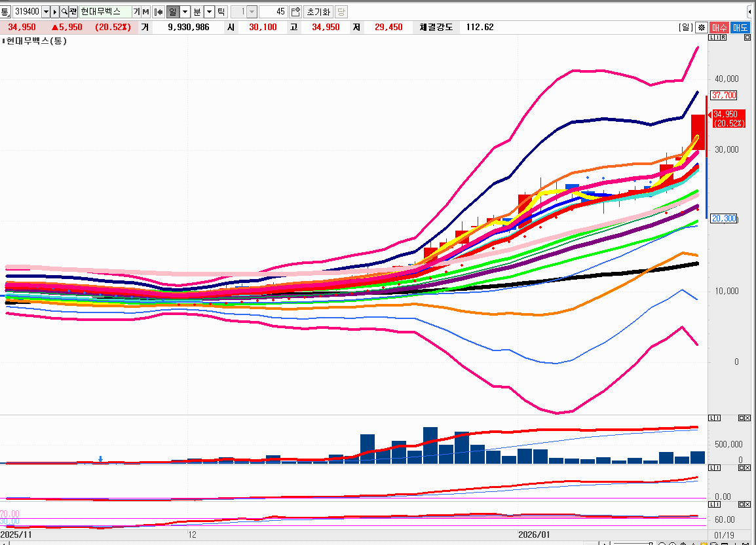Close the volume indicator panel

pos(747,418)
